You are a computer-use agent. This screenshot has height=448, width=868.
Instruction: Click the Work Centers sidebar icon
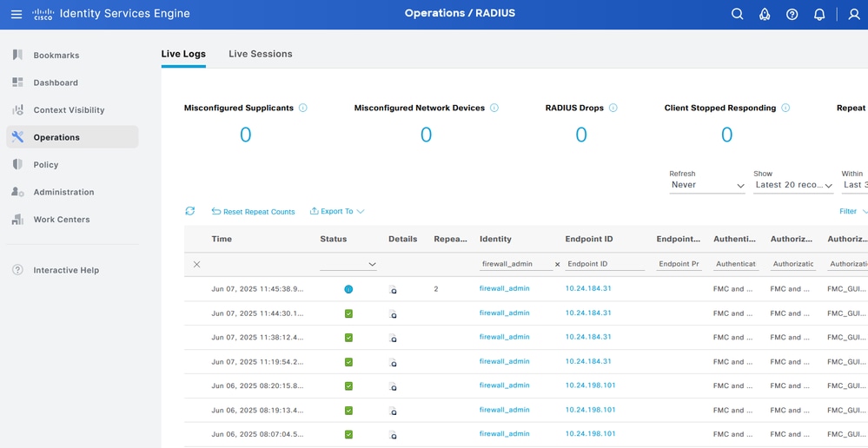pyautogui.click(x=17, y=219)
